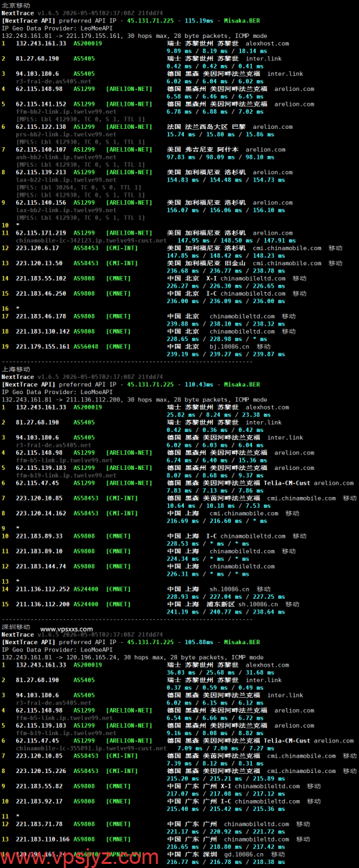
Task: Click IP address 221.183.46.250
Action: click(41, 294)
